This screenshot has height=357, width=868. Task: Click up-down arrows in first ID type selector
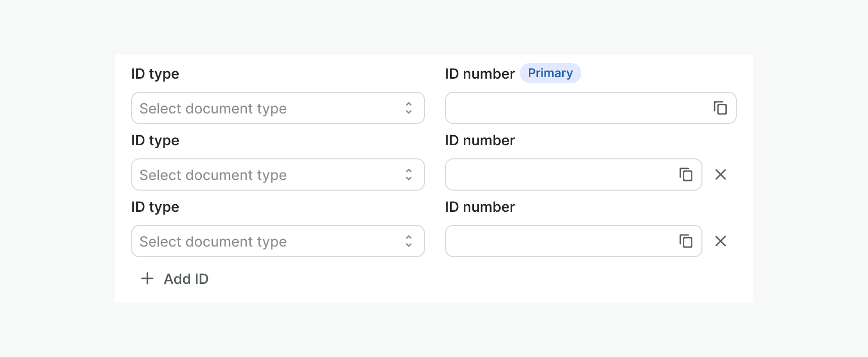tap(409, 108)
